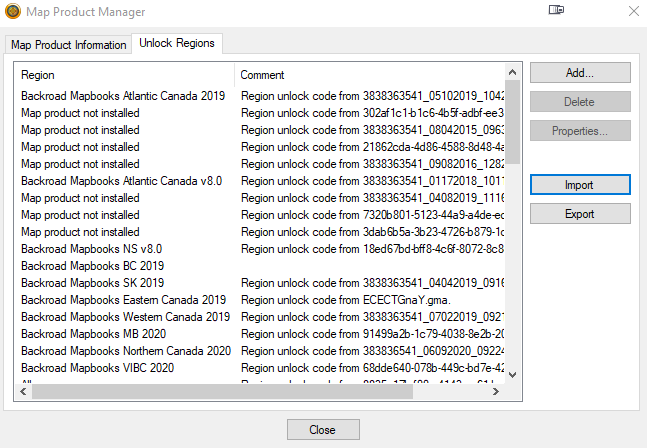Click the vertical scrollbar thumb
This screenshot has width=647, height=448.
click(512, 122)
